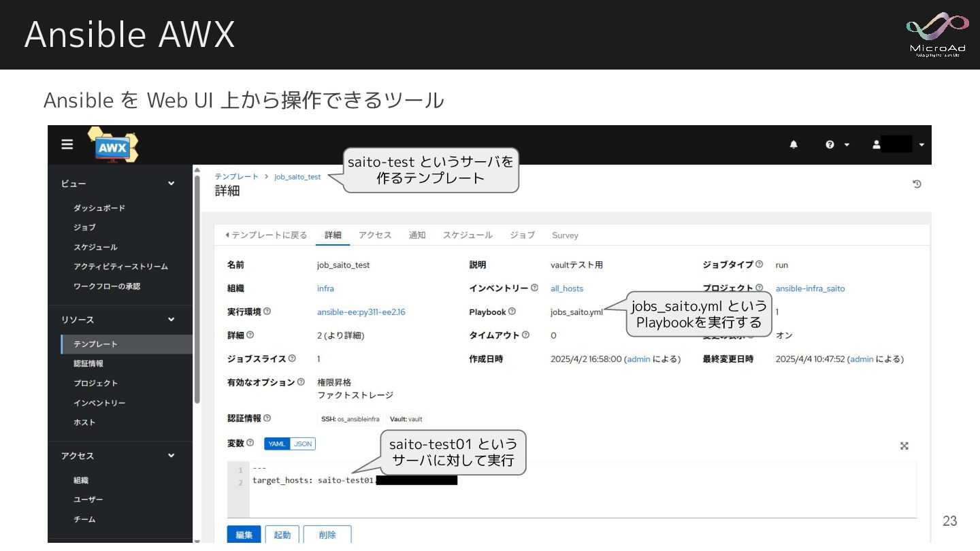
Task: Click the SSH: os_ansibleinfra credential chip
Action: (x=350, y=419)
